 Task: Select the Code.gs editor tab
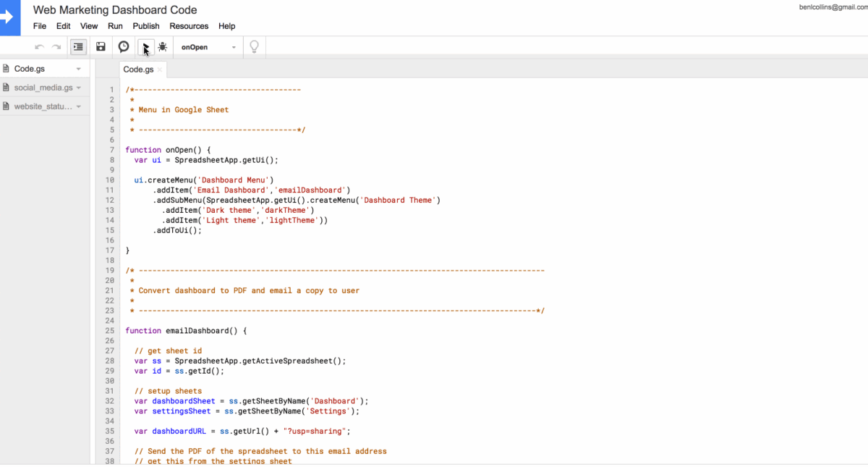coord(138,70)
